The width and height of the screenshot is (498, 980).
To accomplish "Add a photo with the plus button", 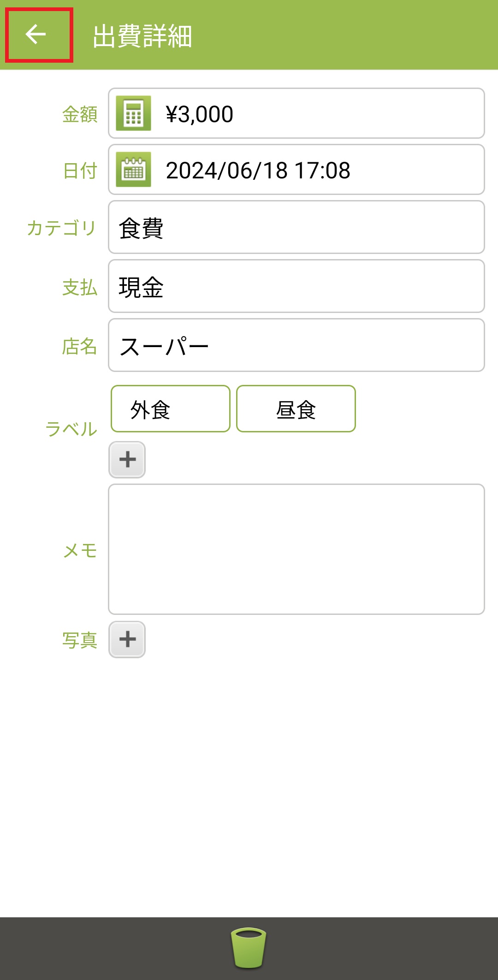I will (127, 639).
